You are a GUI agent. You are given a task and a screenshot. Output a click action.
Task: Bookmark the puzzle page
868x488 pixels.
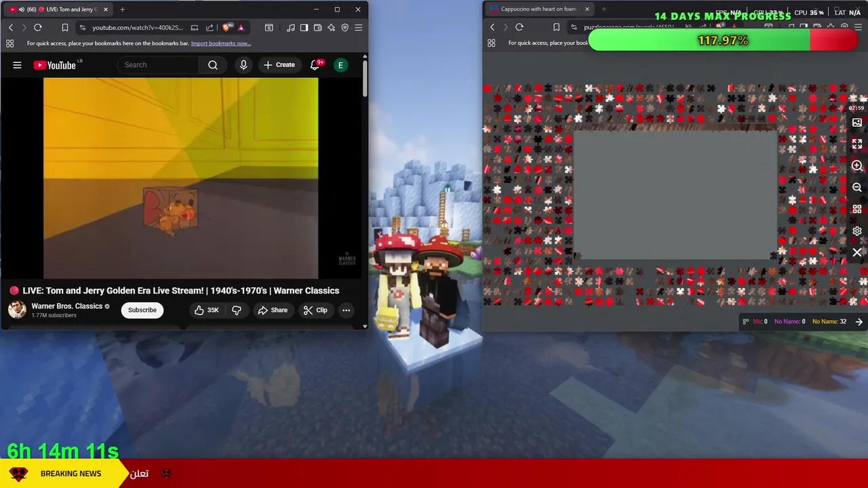(x=556, y=28)
